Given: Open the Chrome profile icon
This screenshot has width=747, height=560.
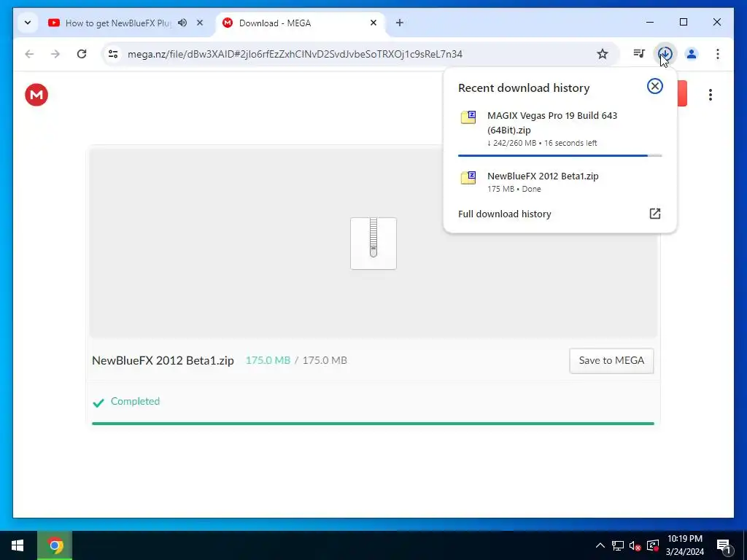Looking at the screenshot, I should tap(692, 54).
